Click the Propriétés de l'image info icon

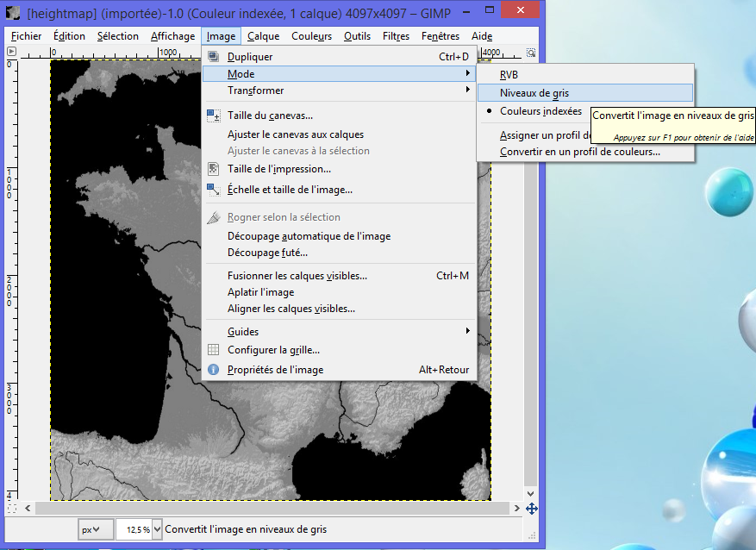click(213, 370)
